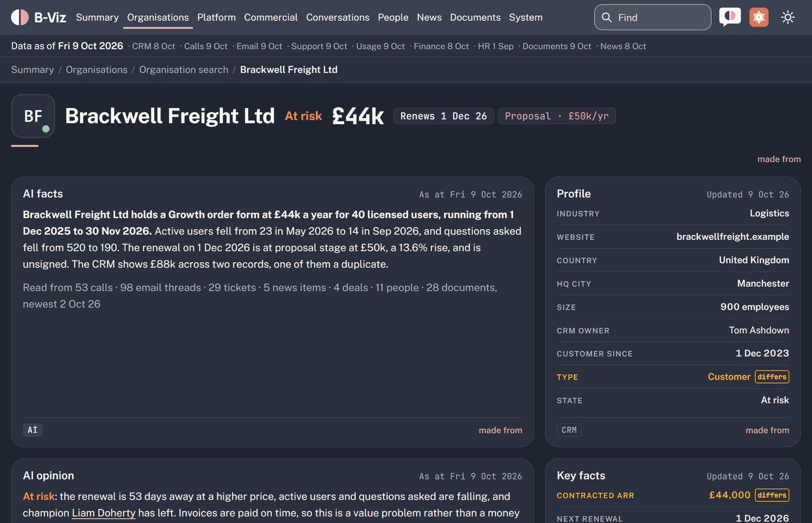Open the speech bubble assistant icon
This screenshot has height=523, width=812.
[x=730, y=17]
